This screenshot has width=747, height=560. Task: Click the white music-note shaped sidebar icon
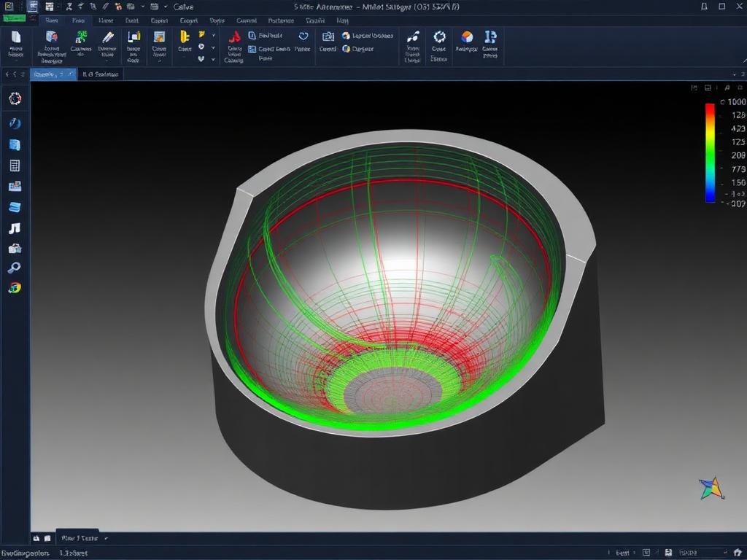(15, 228)
